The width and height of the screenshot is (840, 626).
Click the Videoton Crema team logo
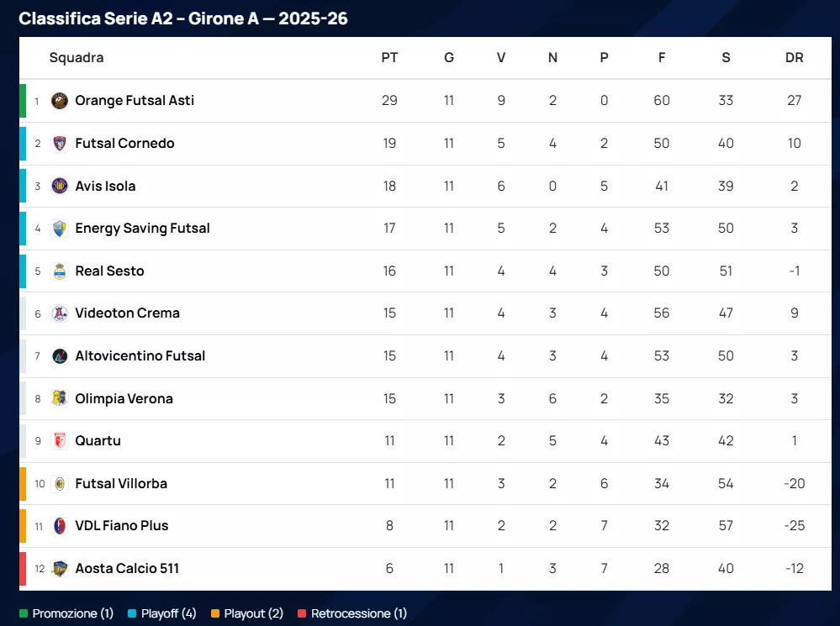(59, 313)
